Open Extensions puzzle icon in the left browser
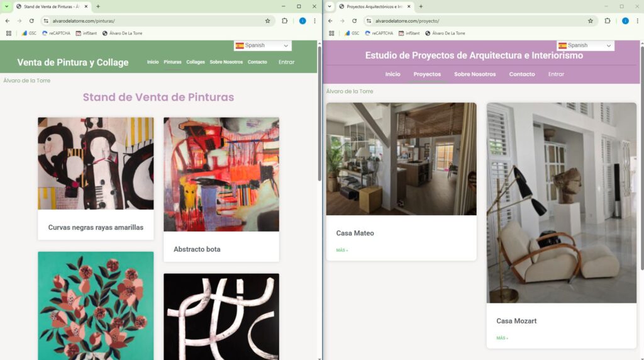Image resolution: width=644 pixels, height=360 pixels. pyautogui.click(x=284, y=21)
